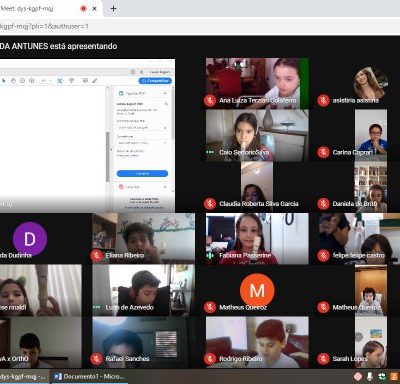Select the pen highlight tool in PDF toolbar
The image size is (400, 384).
(95, 81)
